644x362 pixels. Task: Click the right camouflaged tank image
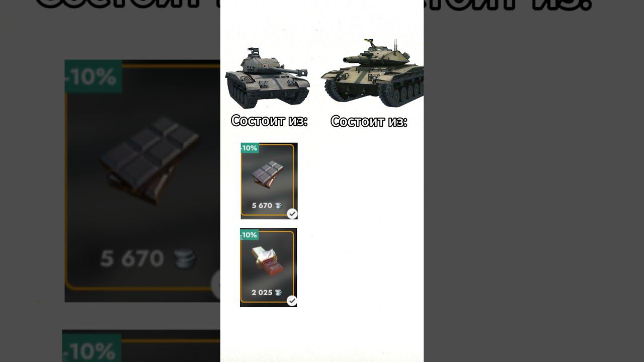pos(372,73)
